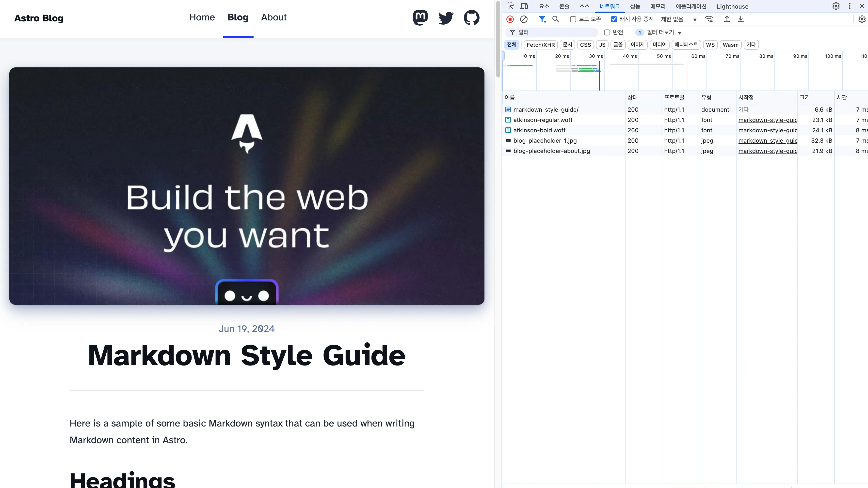
Task: Open the GitHub icon link in the header
Action: point(471,18)
